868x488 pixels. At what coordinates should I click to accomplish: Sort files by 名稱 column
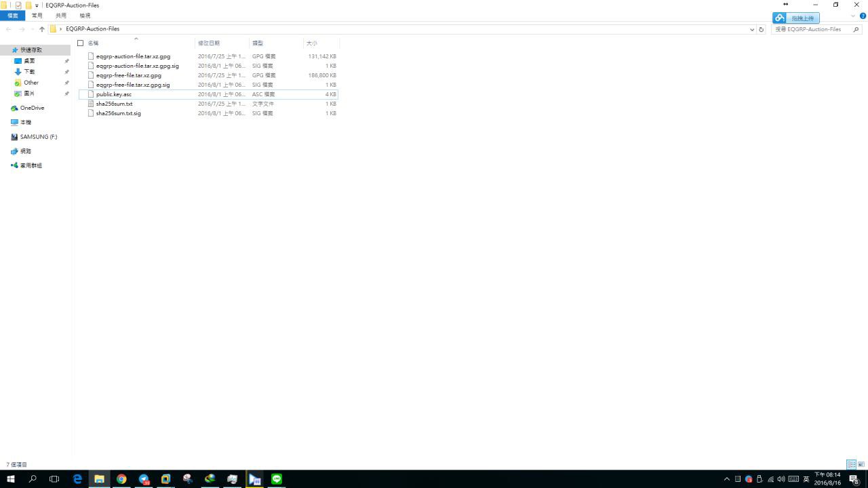[x=93, y=43]
